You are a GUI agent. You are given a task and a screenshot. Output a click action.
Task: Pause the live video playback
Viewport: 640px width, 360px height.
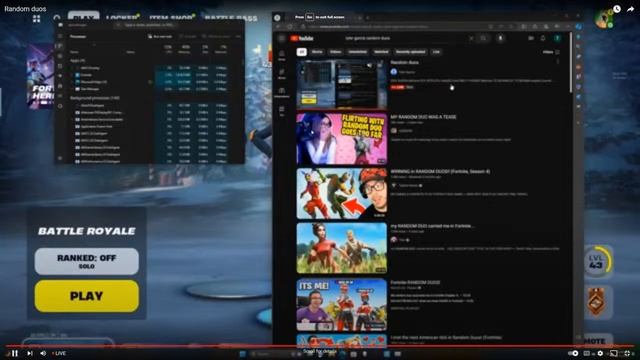15,353
